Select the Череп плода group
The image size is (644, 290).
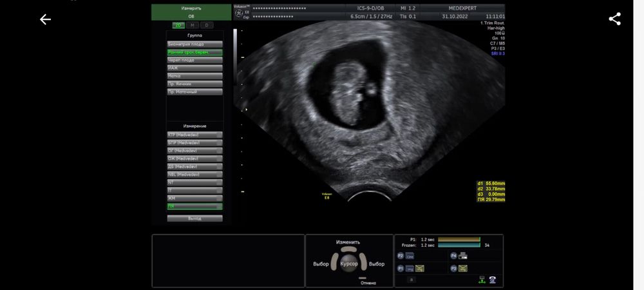[194, 60]
